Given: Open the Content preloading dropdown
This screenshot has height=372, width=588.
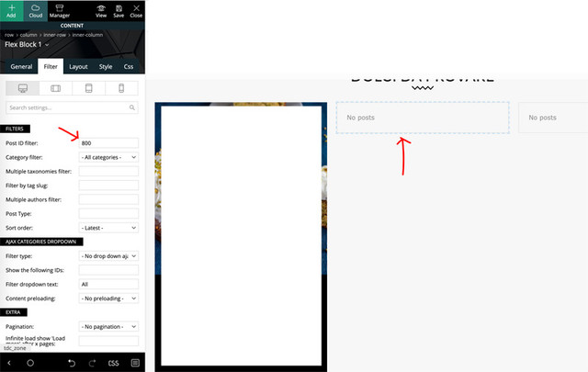Looking at the screenshot, I should click(x=108, y=299).
